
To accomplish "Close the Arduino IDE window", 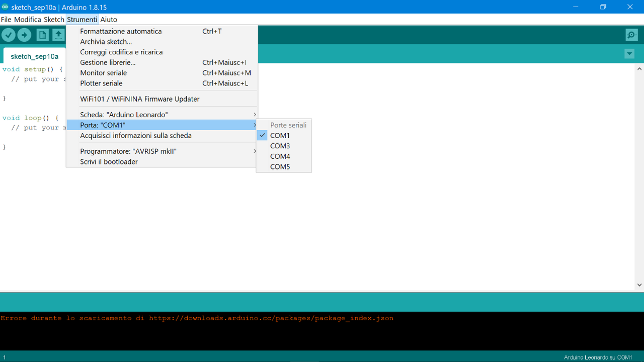I will (x=630, y=7).
